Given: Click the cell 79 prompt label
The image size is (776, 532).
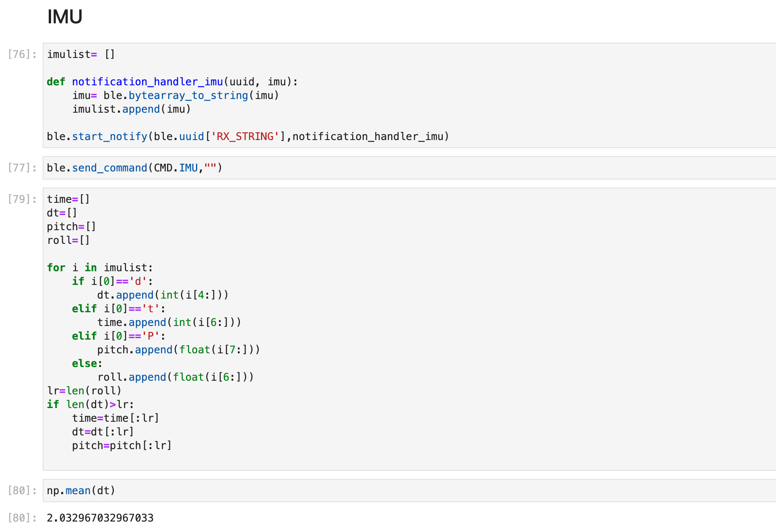Looking at the screenshot, I should click(22, 199).
